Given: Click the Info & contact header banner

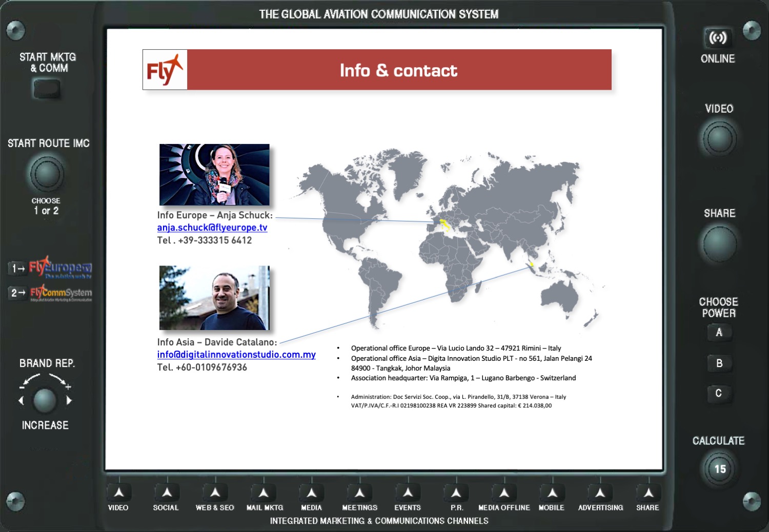Looking at the screenshot, I should (399, 70).
